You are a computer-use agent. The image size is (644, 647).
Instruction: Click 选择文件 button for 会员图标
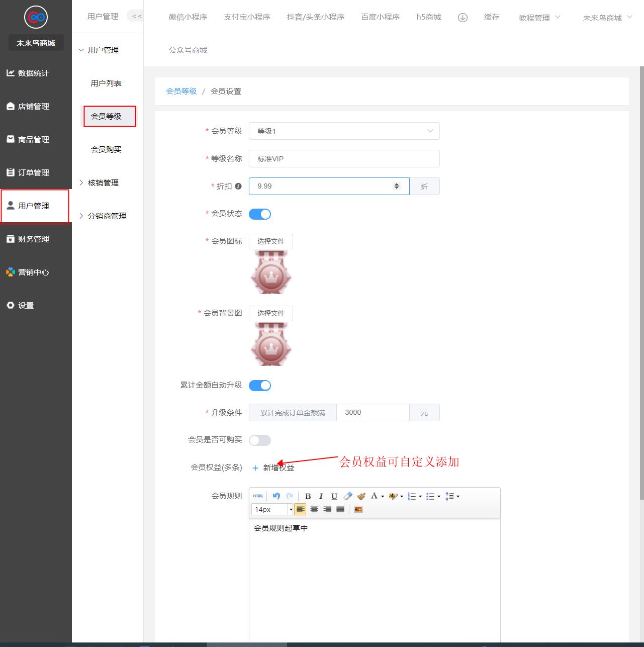[270, 241]
